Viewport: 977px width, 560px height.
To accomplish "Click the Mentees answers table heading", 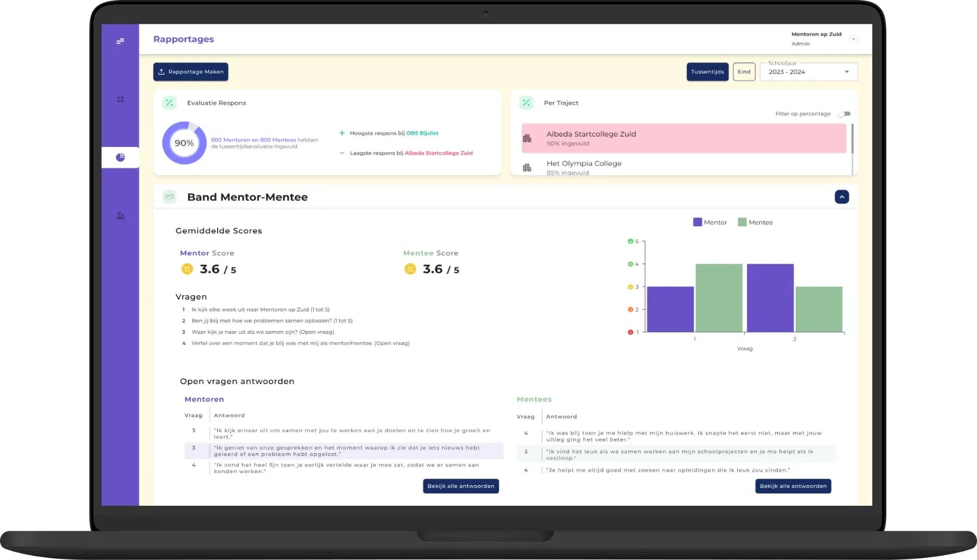I will click(x=534, y=399).
